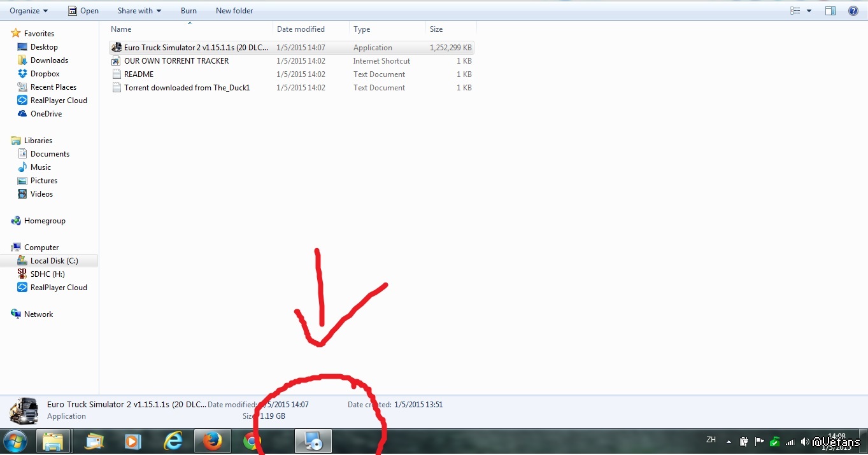
Task: Click the 'Date created: 1/5/2015 13:51' detail
Action: (395, 405)
